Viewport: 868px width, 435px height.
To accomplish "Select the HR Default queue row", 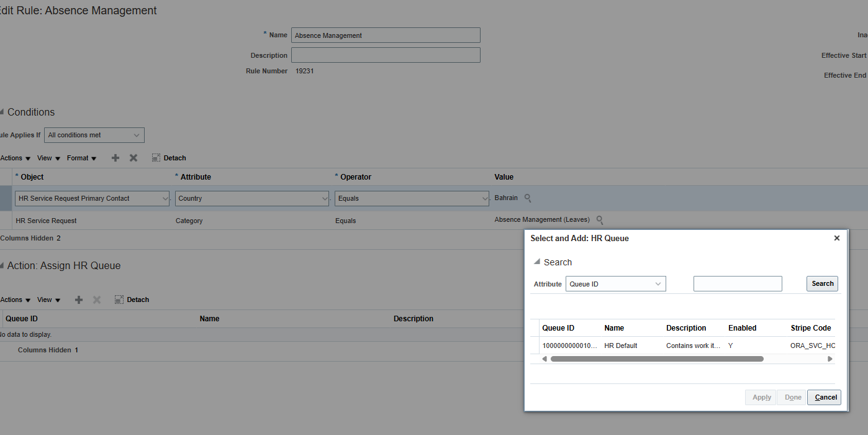I will point(682,346).
